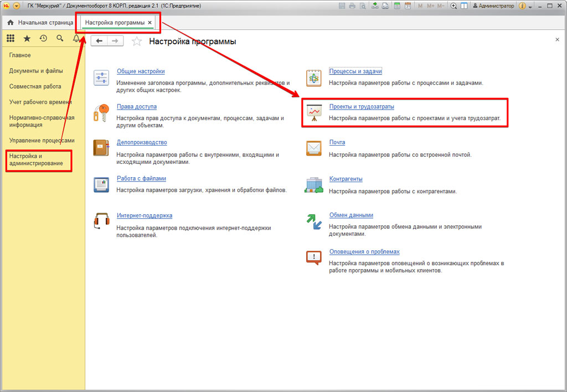Open the Проекты и трудозатраты link
Viewport: 567px width, 392px height.
(x=362, y=107)
